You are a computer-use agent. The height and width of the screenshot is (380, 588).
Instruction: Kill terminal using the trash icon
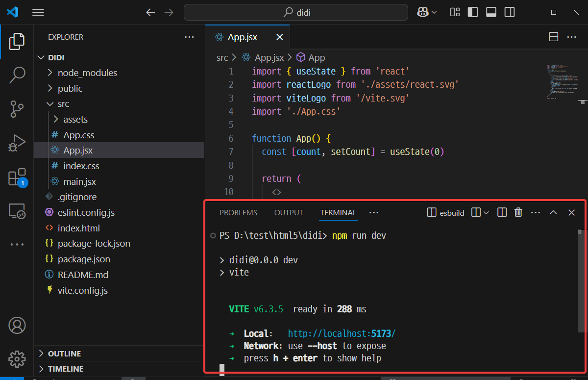(518, 212)
